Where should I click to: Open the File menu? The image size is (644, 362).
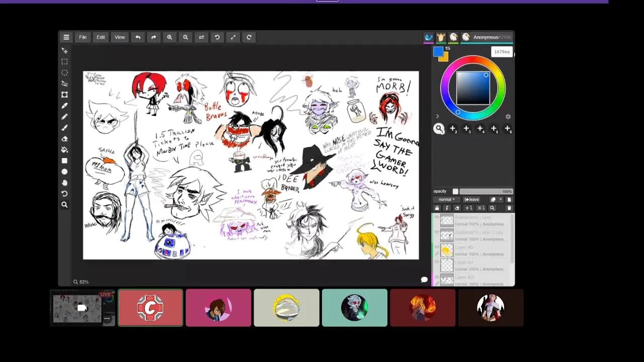[x=83, y=37]
